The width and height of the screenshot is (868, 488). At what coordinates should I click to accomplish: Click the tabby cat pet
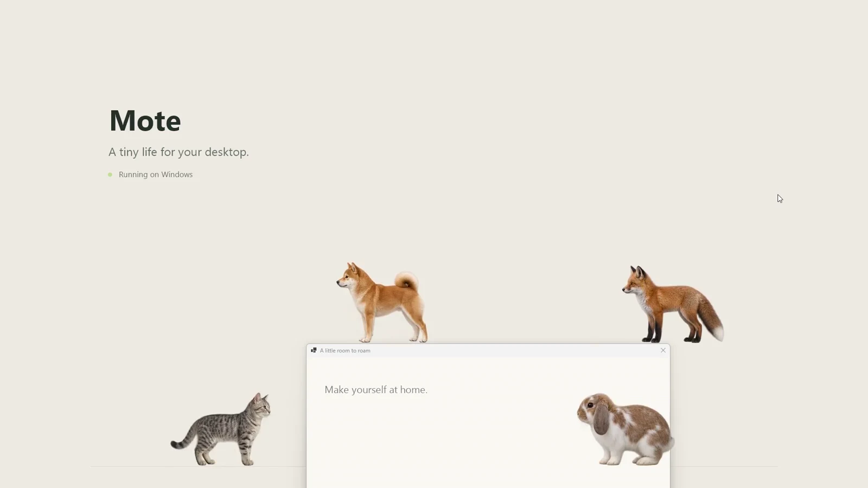click(x=221, y=428)
